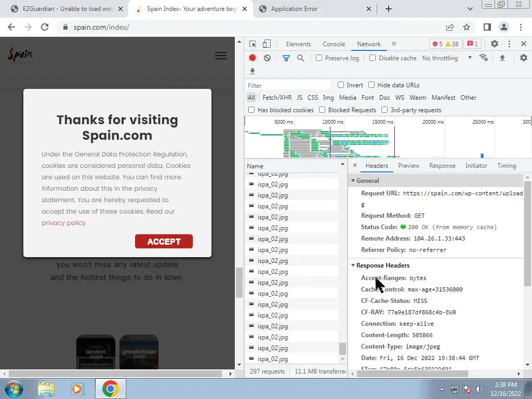Click the Spain logo

click(20, 55)
